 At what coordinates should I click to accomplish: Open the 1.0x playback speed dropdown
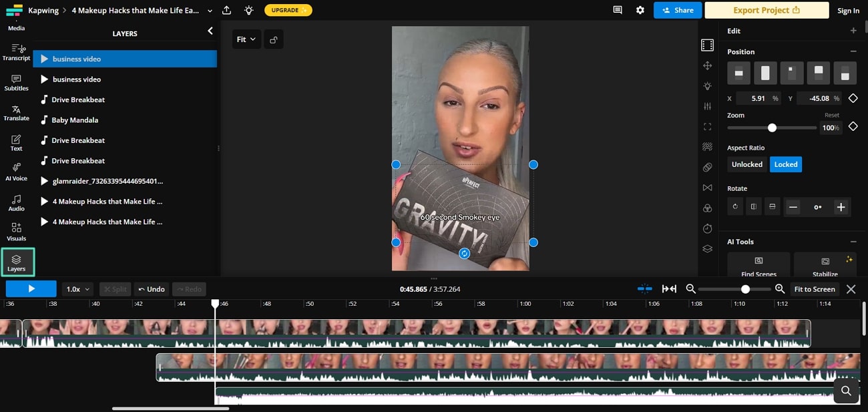coord(78,289)
